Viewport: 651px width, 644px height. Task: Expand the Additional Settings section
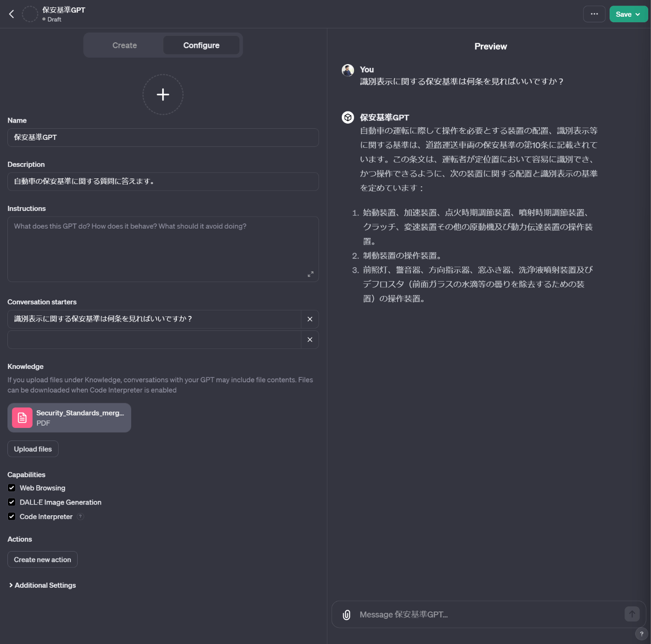point(42,585)
